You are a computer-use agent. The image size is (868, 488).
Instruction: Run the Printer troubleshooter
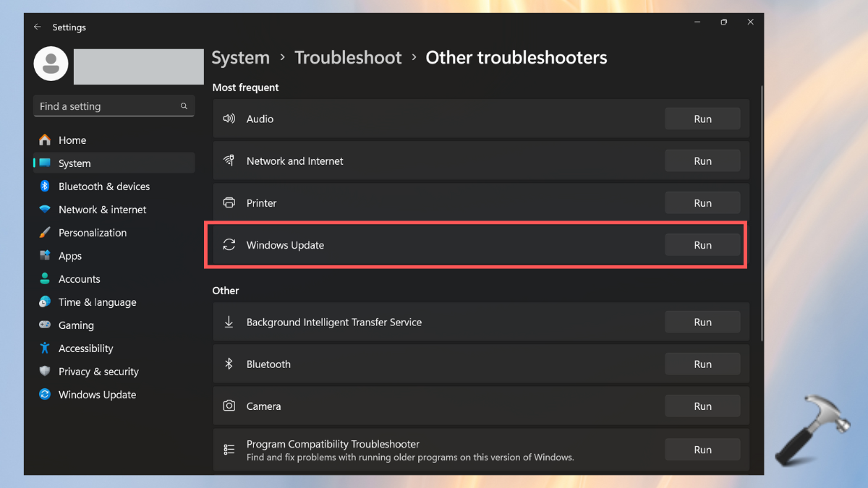point(702,203)
